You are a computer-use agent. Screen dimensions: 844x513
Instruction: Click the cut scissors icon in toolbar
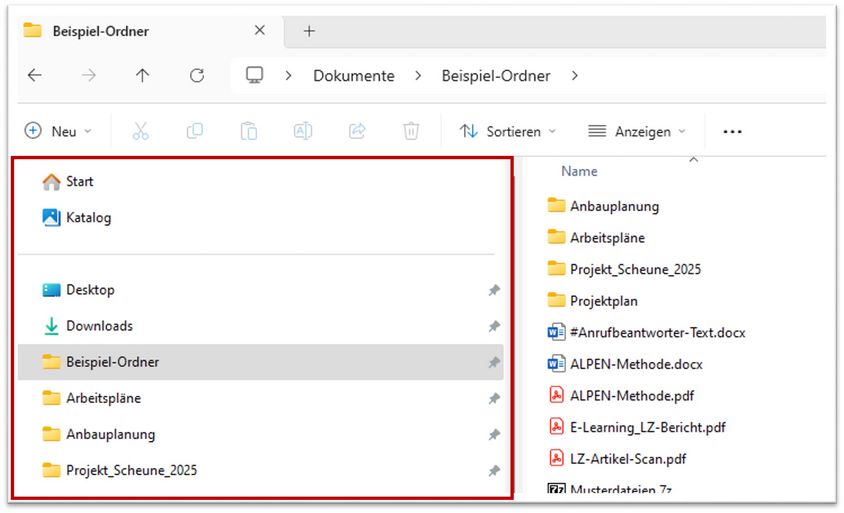point(140,131)
